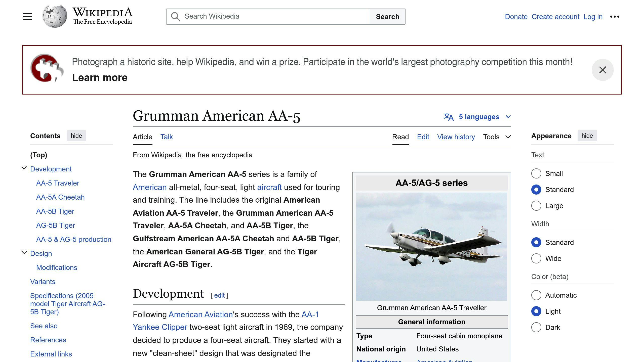Screen dimensions: 644x362
Task: Switch to the Talk tab
Action: (x=166, y=137)
